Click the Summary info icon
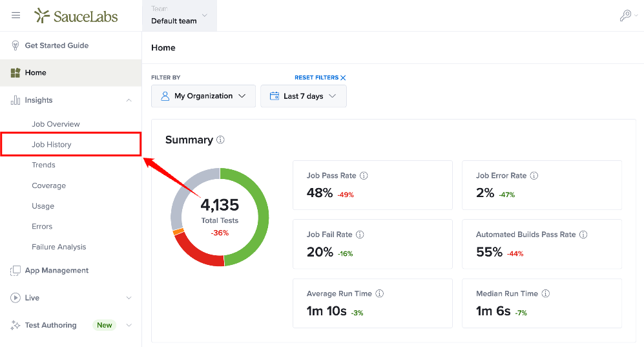The image size is (644, 347). click(220, 140)
